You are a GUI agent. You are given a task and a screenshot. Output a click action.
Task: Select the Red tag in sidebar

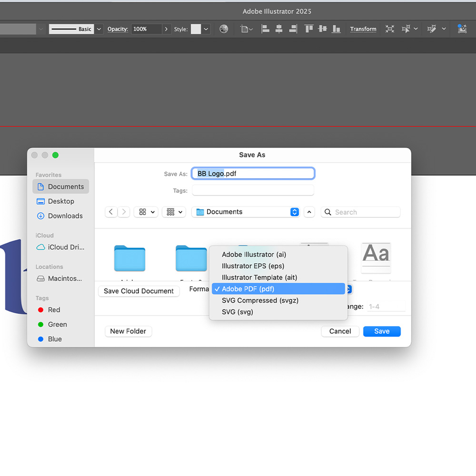[x=61, y=310]
